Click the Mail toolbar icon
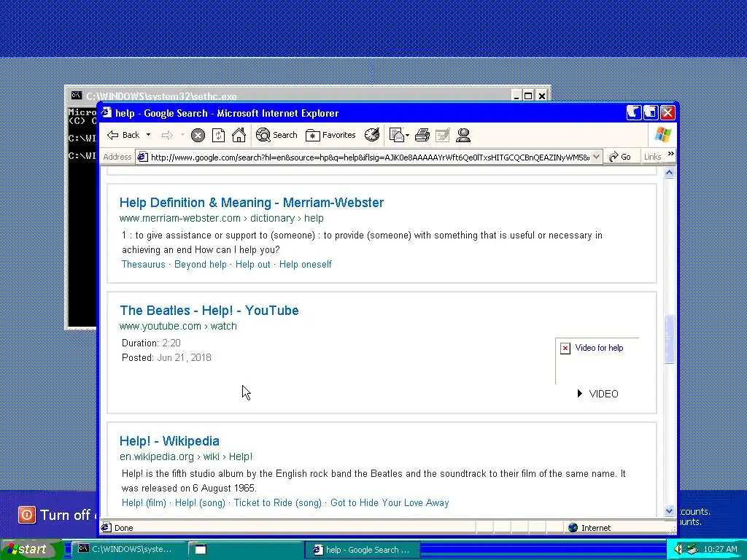This screenshot has height=560, width=747. 396,135
